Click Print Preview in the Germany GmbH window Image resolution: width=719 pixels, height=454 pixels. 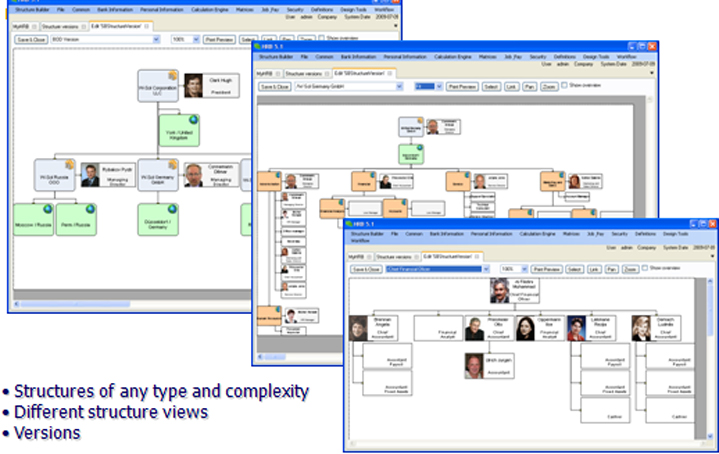(462, 87)
